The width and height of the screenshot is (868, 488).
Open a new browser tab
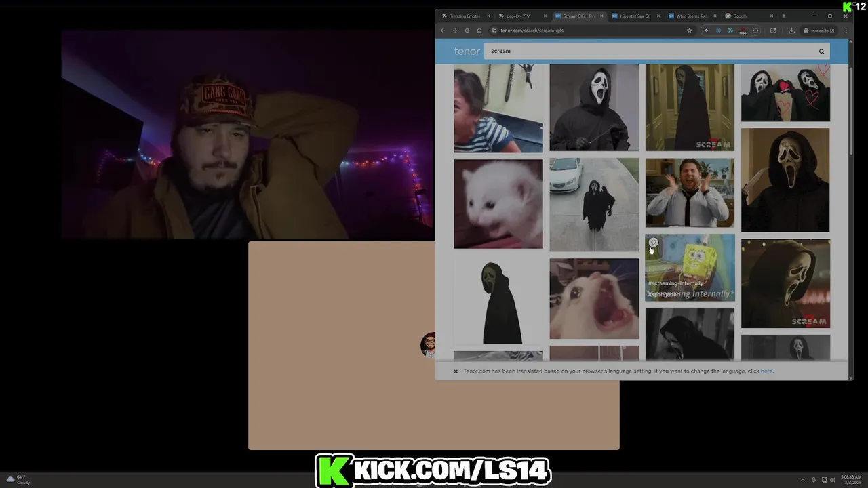pos(784,16)
